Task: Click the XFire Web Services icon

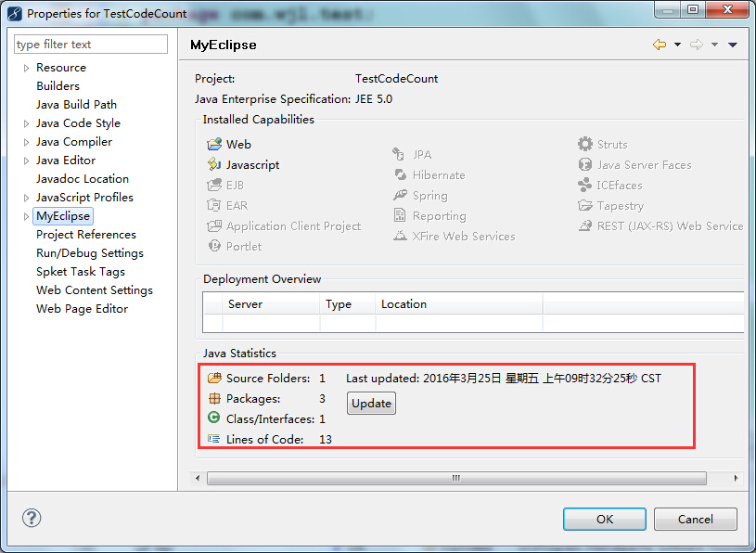Action: pyautogui.click(x=400, y=237)
